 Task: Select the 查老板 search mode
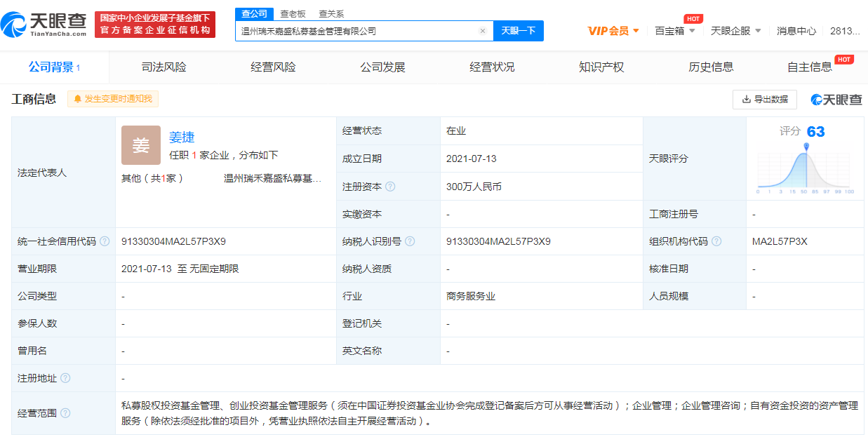pos(293,13)
